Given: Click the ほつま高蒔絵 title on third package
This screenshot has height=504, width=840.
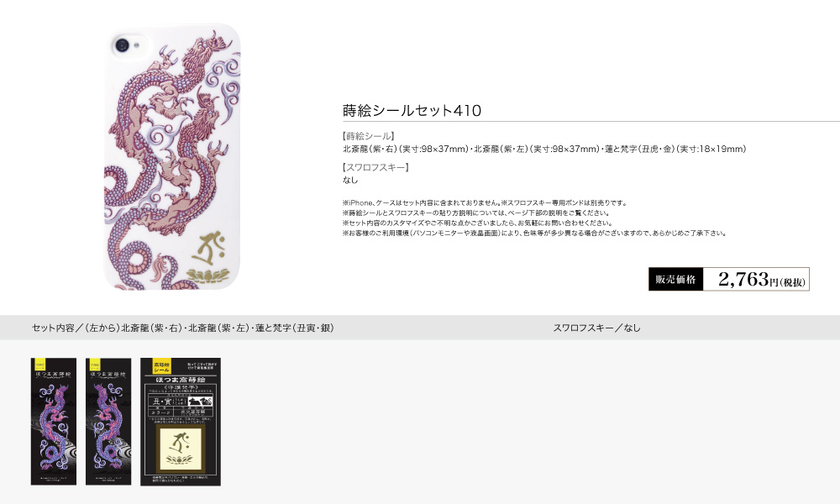Looking at the screenshot, I should click(180, 379).
